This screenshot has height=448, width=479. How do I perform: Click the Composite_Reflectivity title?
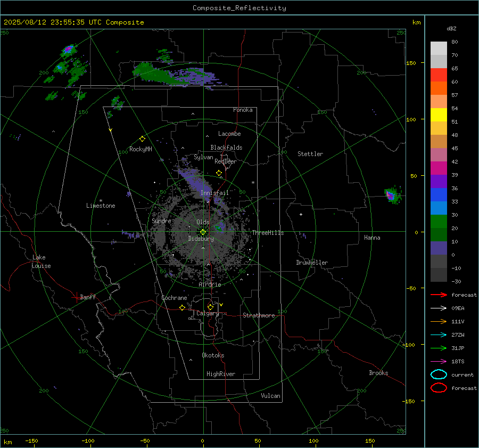239,8
